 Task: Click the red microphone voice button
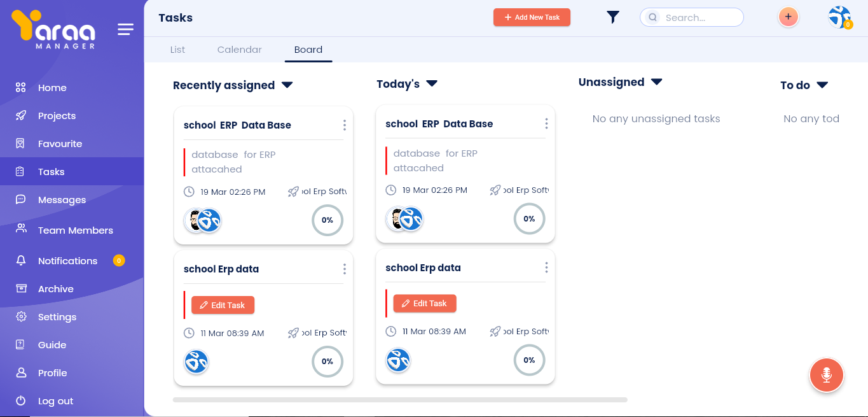coord(826,375)
